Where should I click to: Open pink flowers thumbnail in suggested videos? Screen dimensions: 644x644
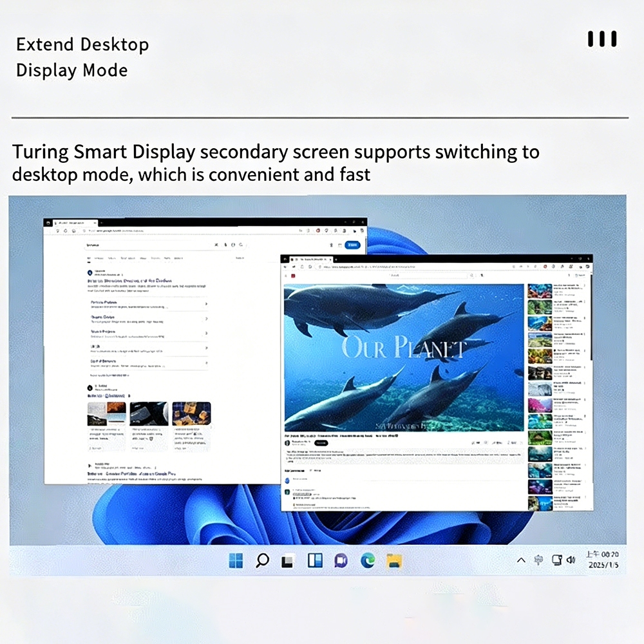coord(540,405)
